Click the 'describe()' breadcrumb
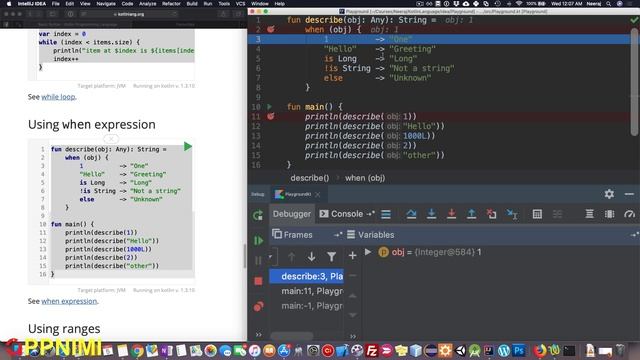Image resolution: width=640 pixels, height=360 pixels. (x=310, y=178)
